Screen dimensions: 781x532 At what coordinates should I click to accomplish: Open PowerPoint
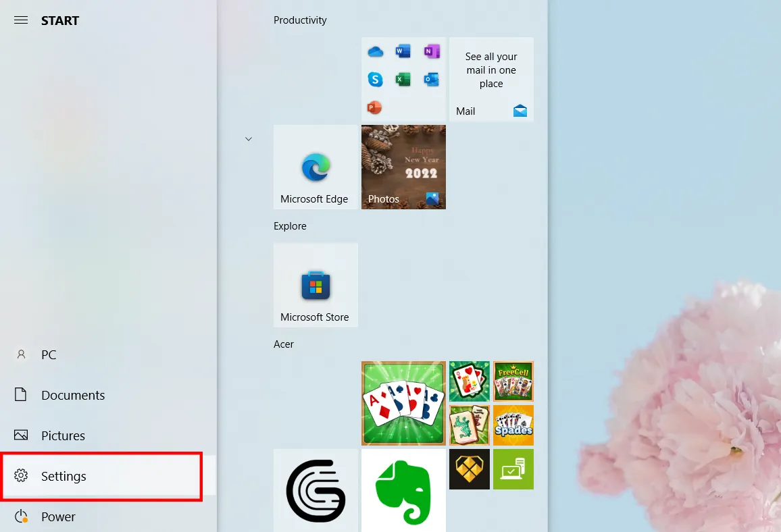point(374,107)
